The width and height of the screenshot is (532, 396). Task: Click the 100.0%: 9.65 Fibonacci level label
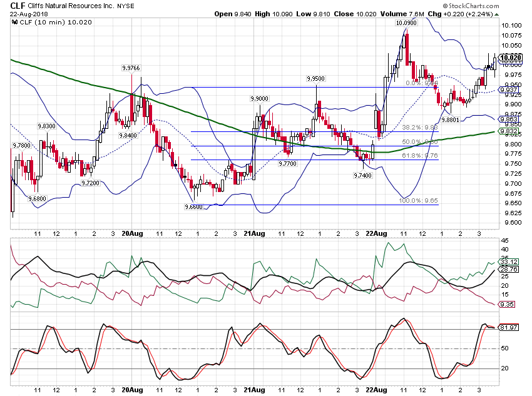click(x=418, y=200)
